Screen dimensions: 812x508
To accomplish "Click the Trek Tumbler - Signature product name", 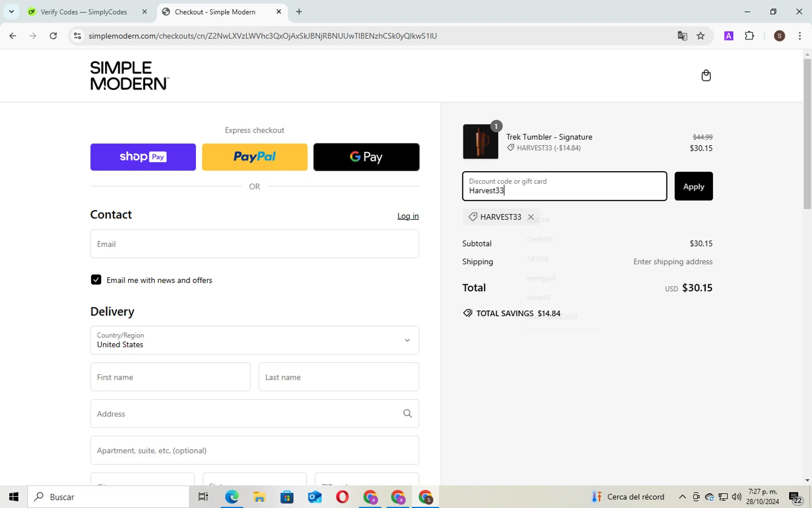I will [549, 137].
